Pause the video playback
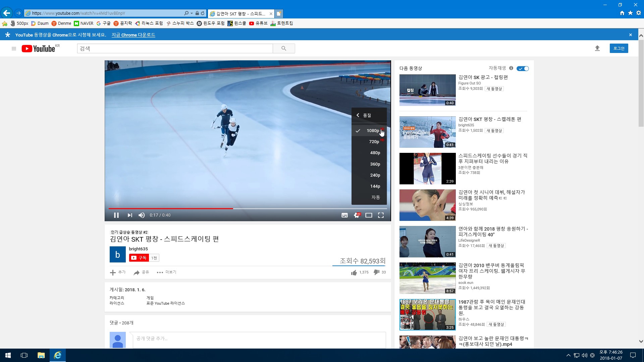 pyautogui.click(x=116, y=215)
